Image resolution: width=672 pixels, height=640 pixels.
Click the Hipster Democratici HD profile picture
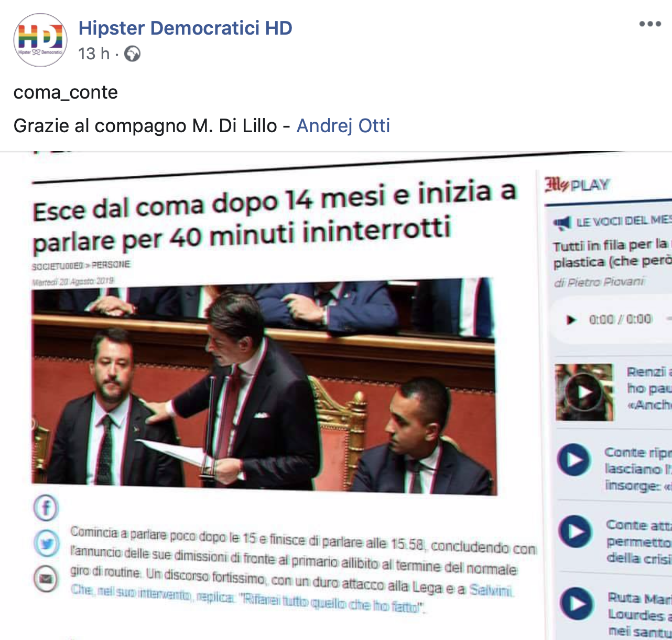tap(40, 40)
